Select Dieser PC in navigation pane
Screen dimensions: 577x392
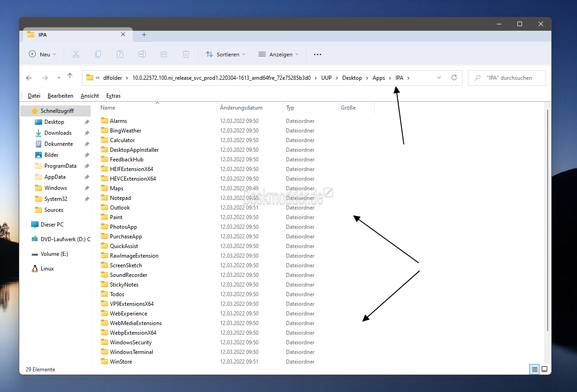pyautogui.click(x=52, y=225)
